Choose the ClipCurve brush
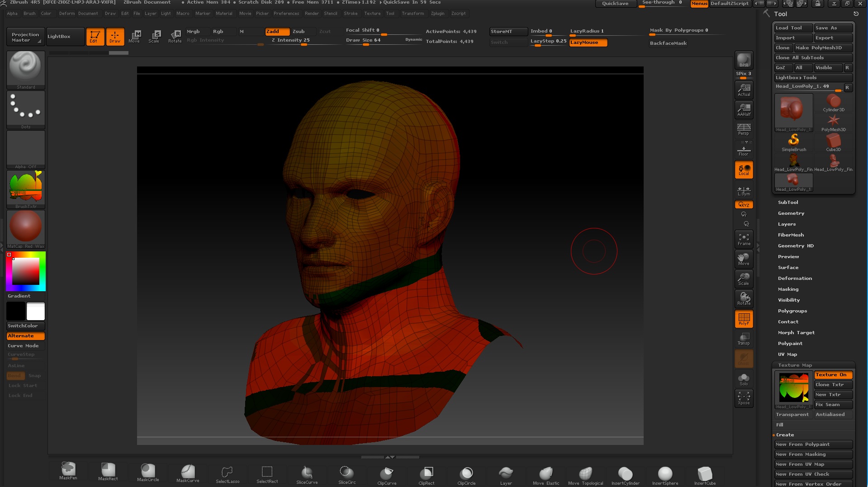The image size is (868, 487). [x=387, y=474]
